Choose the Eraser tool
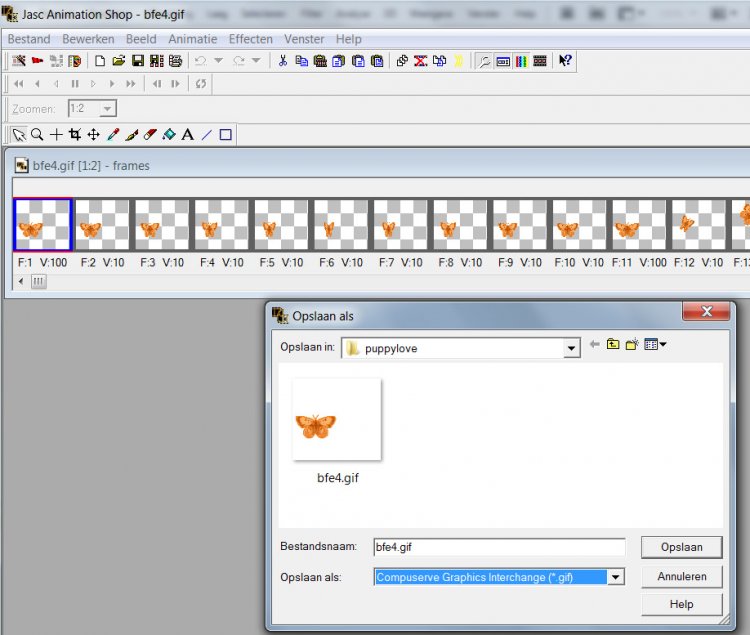 (150, 135)
